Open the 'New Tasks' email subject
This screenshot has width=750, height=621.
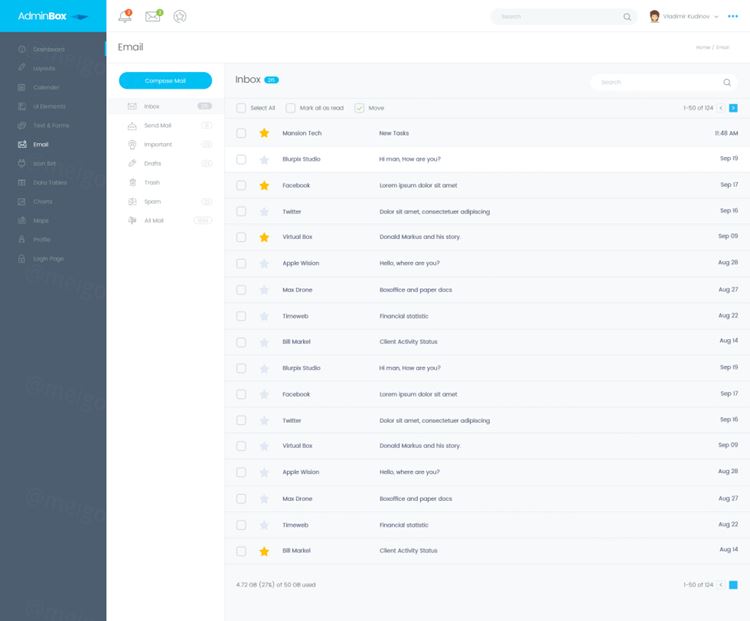coord(394,133)
